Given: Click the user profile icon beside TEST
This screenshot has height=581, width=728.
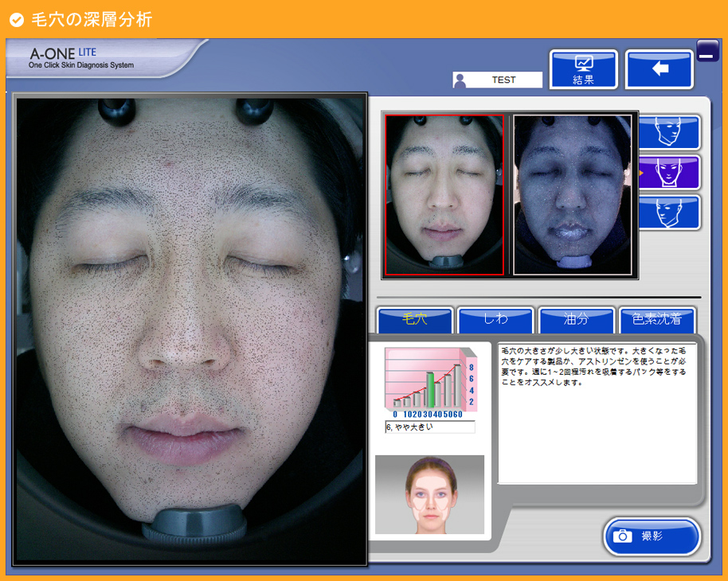Looking at the screenshot, I should click(460, 80).
